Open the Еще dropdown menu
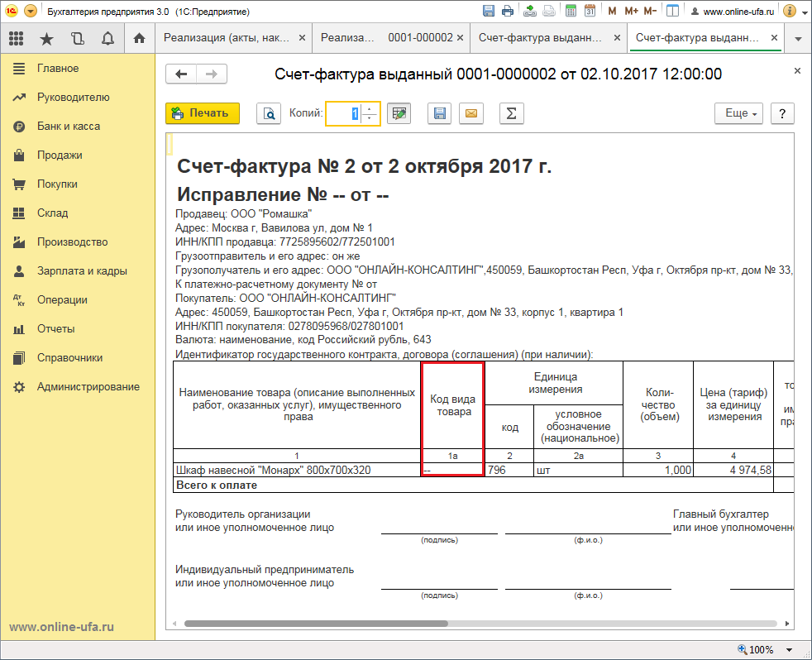The height and width of the screenshot is (660, 812). [x=739, y=113]
